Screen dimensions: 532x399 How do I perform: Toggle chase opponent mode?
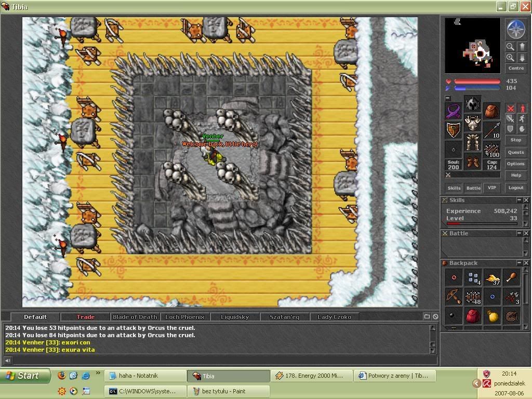(522, 118)
